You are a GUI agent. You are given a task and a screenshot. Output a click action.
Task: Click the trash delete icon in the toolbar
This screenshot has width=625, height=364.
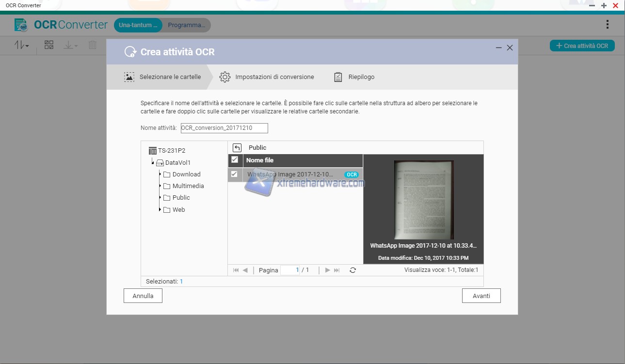point(93,45)
